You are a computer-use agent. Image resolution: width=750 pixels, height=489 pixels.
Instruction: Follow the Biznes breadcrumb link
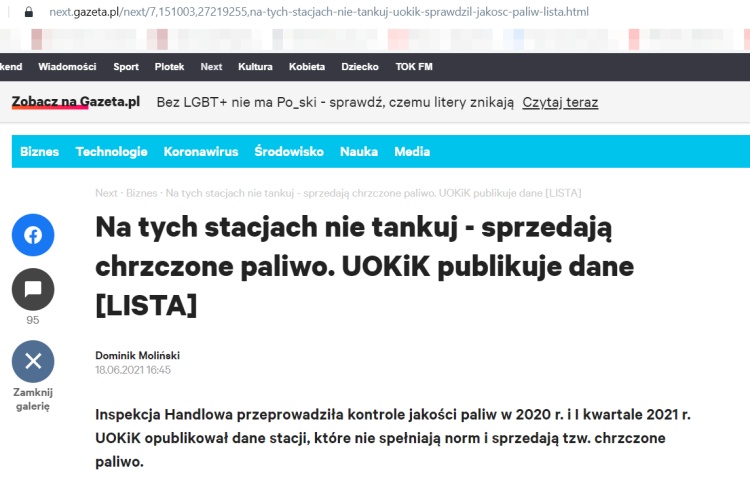click(x=142, y=193)
